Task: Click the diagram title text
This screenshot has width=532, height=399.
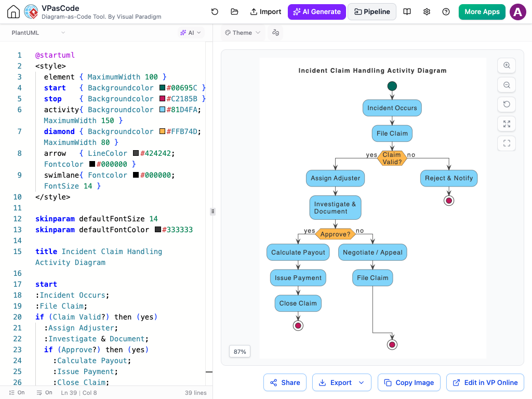Action: coord(372,71)
